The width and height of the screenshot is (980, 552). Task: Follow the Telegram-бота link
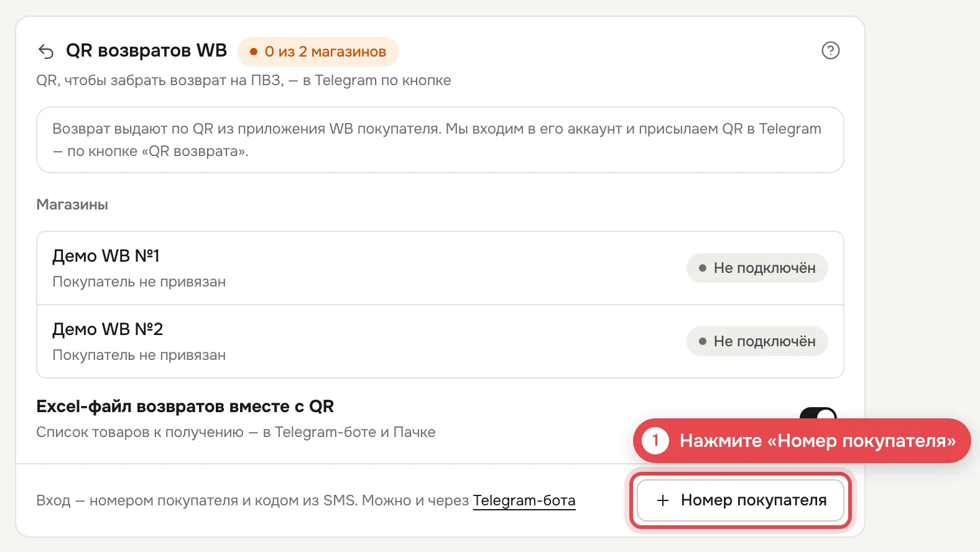(x=524, y=500)
